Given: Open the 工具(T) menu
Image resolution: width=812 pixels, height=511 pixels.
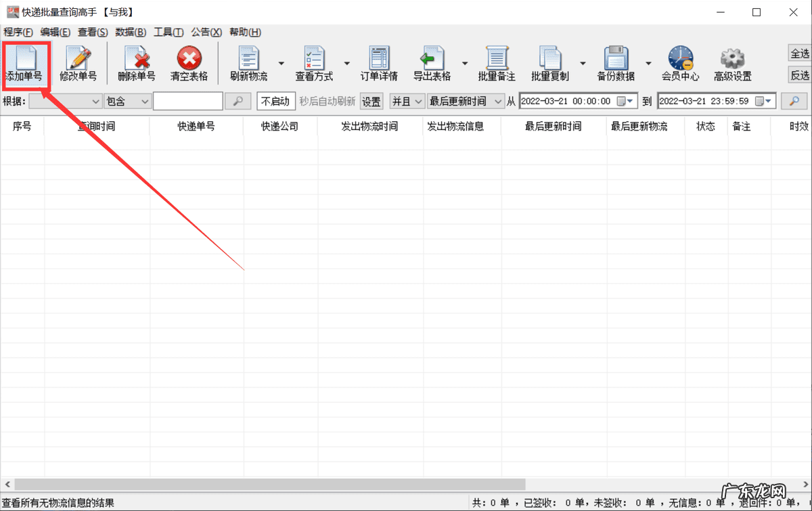Looking at the screenshot, I should (x=168, y=32).
